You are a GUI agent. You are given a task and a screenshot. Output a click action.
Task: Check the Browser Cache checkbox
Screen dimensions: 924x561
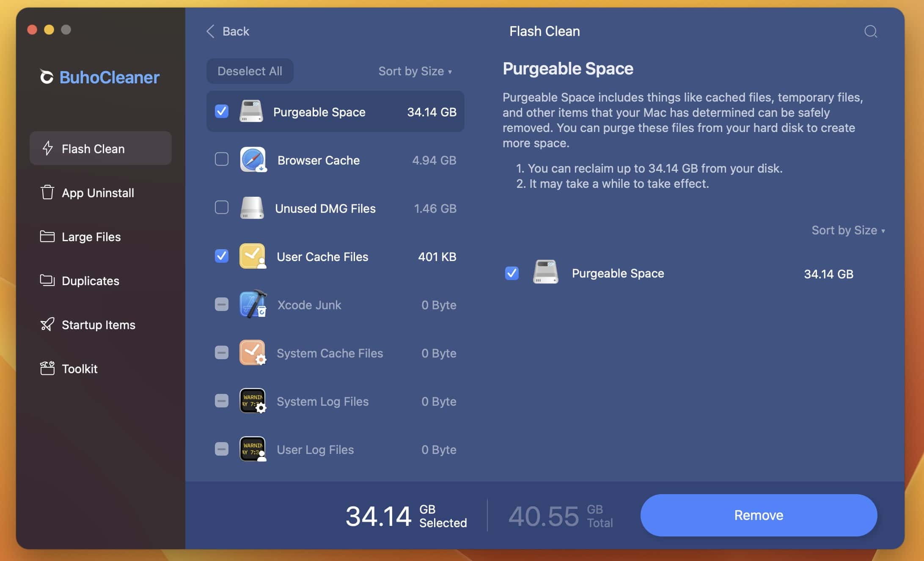pyautogui.click(x=222, y=159)
